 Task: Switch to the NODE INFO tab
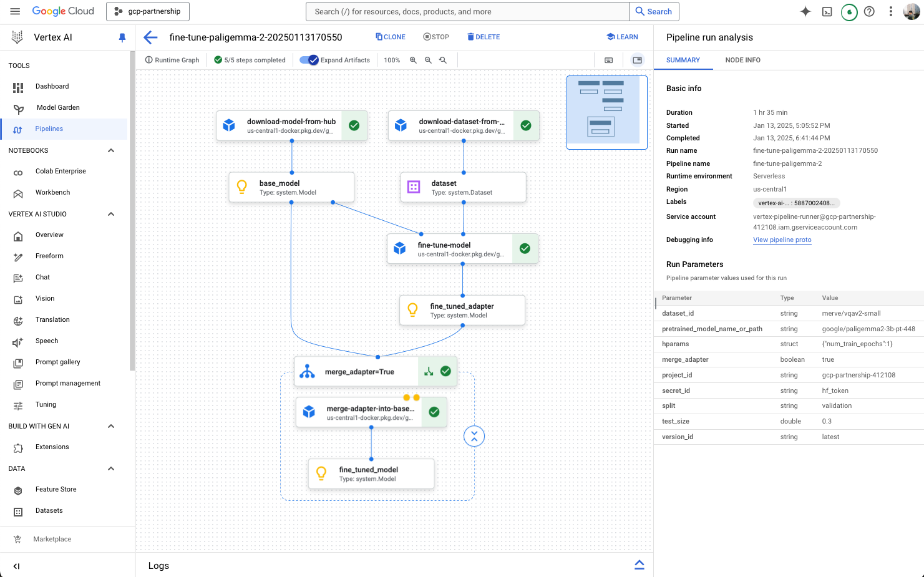click(742, 60)
